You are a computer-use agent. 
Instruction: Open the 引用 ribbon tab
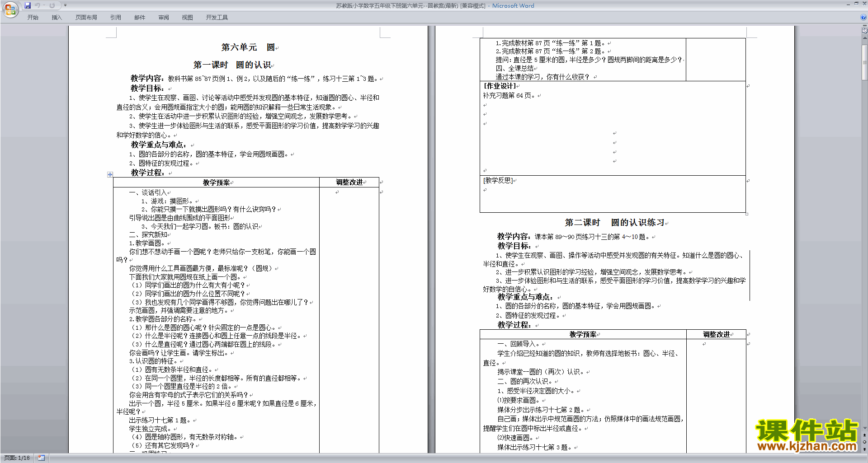click(x=116, y=18)
